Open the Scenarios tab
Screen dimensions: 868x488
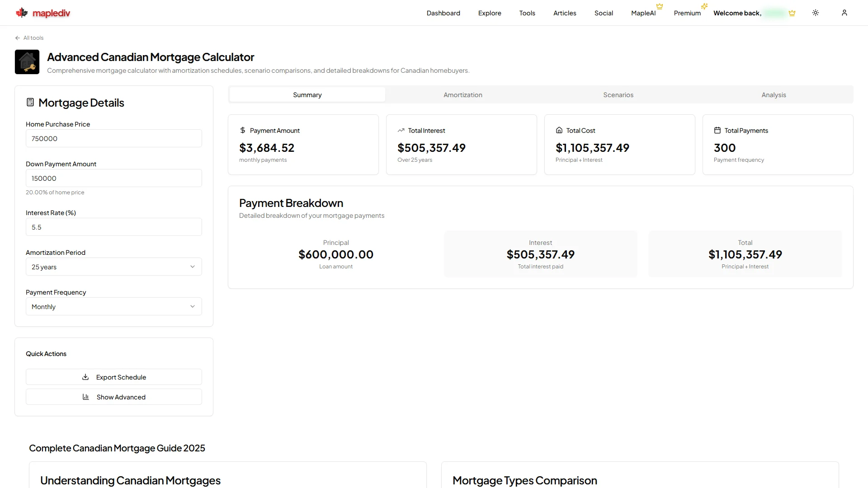click(x=618, y=94)
